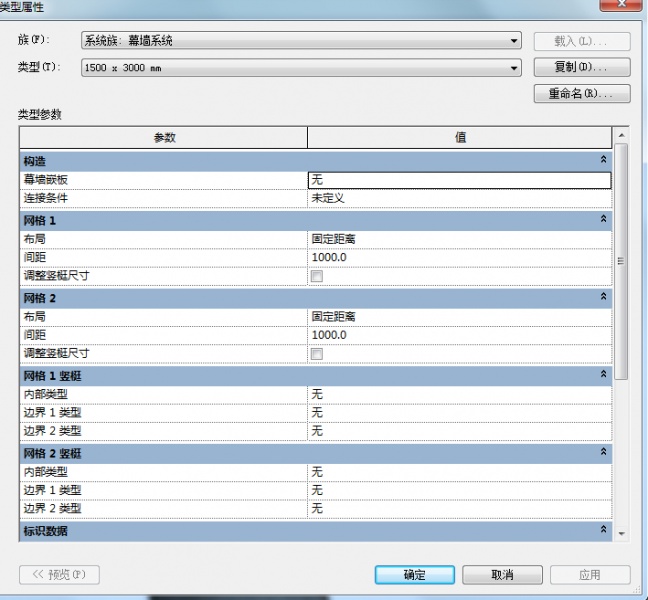This screenshot has height=600, width=648.
Task: Click the 预览(P) preview button
Action: pyautogui.click(x=59, y=575)
